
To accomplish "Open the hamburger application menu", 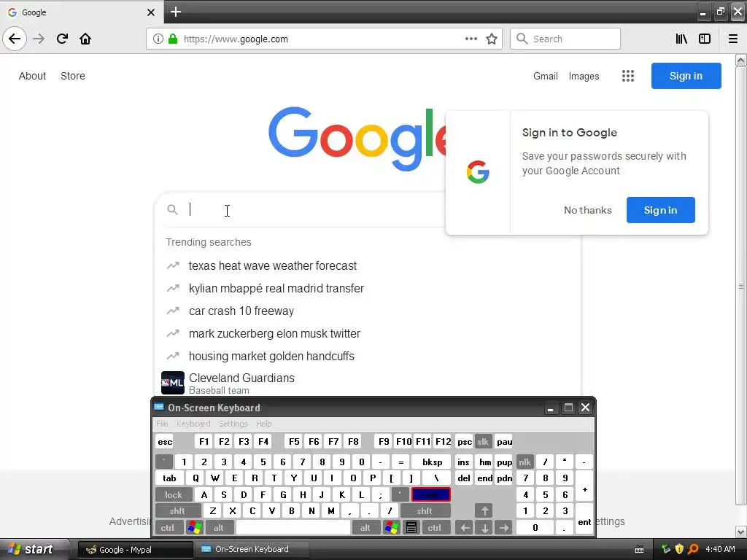I will pyautogui.click(x=733, y=39).
